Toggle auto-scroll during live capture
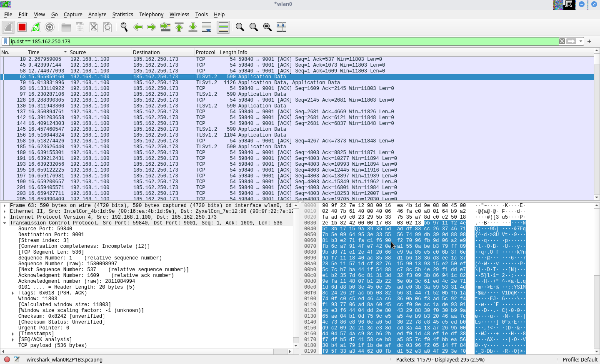 [207, 27]
